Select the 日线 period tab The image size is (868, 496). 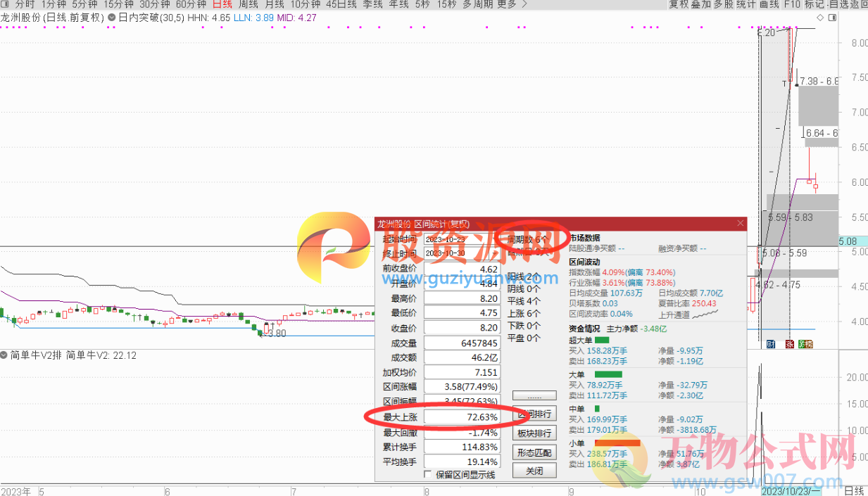click(x=222, y=4)
